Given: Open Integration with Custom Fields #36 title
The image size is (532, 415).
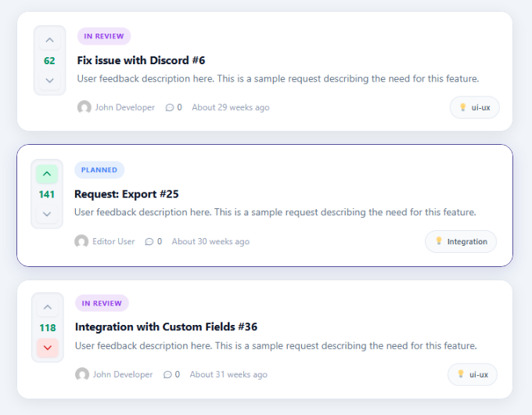Looking at the screenshot, I should point(166,327).
